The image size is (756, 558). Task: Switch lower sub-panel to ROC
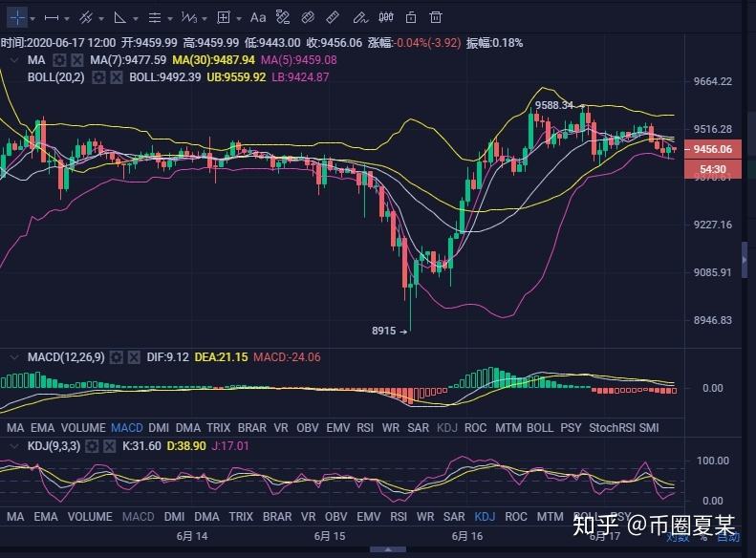516,517
